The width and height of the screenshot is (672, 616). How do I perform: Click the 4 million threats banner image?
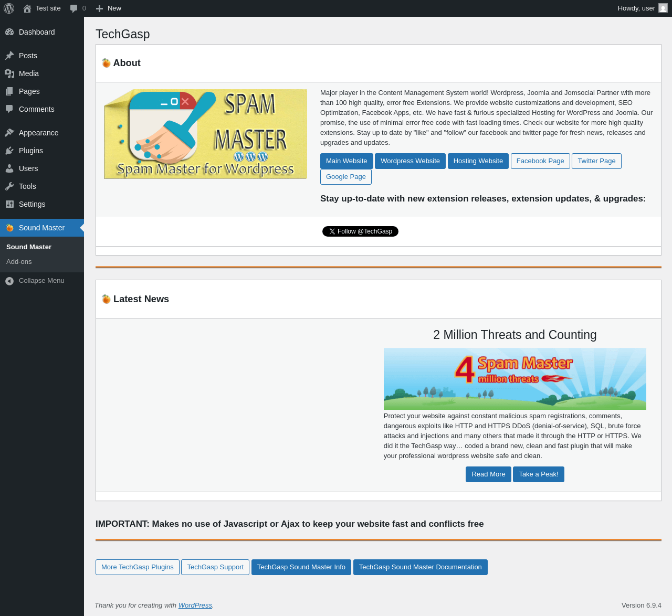coord(515,379)
